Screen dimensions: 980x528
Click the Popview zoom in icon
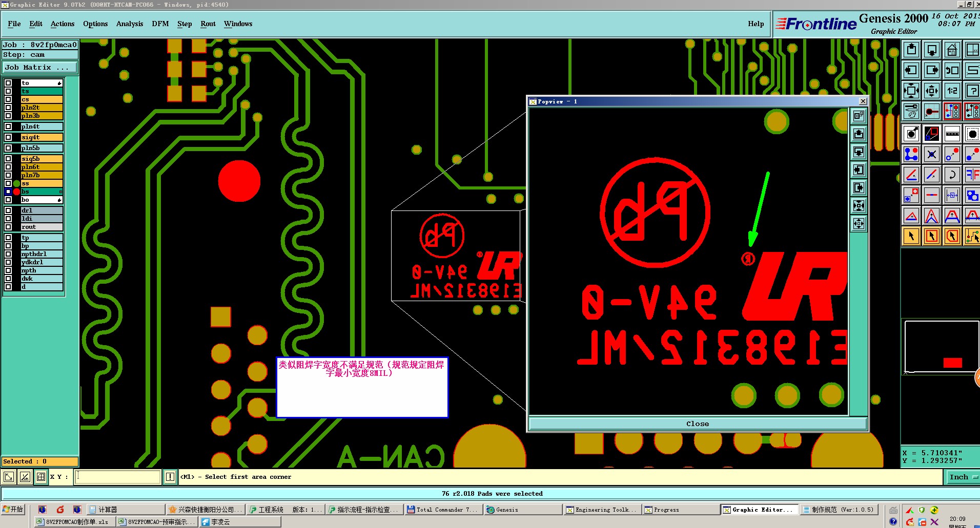point(859,206)
